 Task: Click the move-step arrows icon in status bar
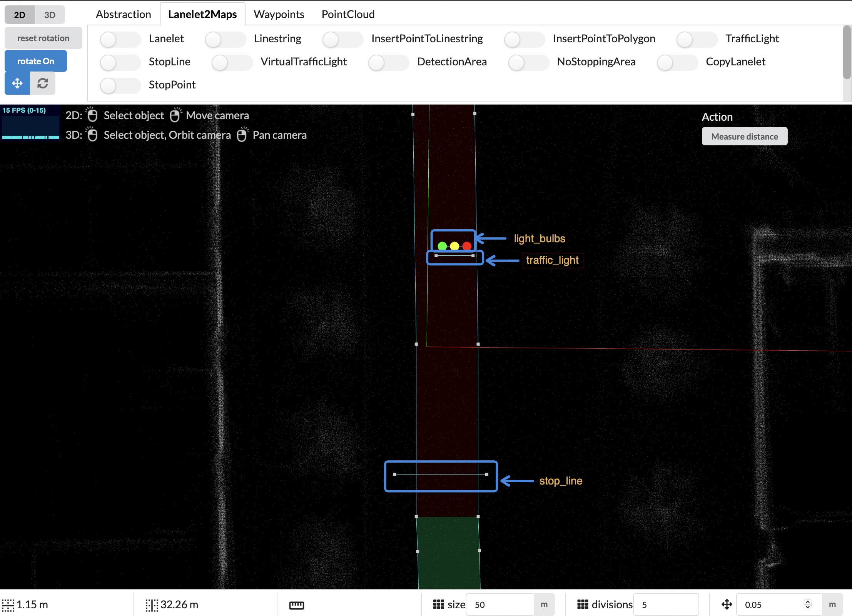[727, 604]
